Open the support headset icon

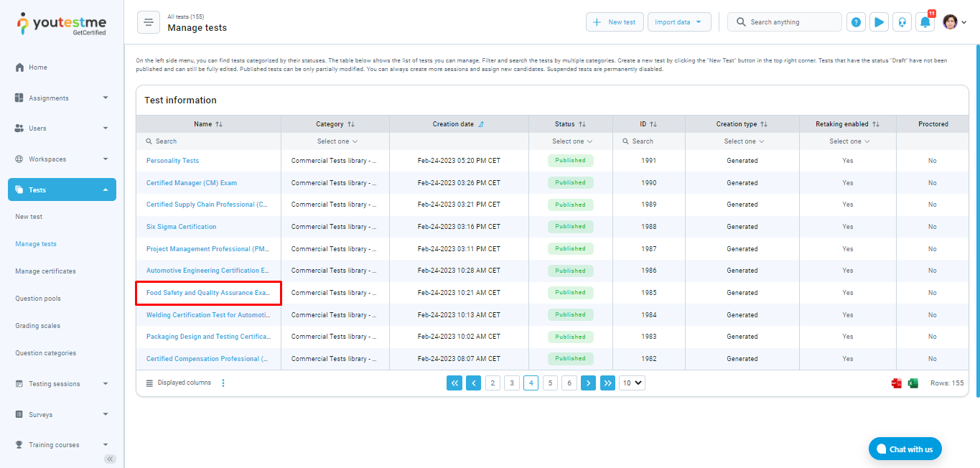pyautogui.click(x=902, y=22)
